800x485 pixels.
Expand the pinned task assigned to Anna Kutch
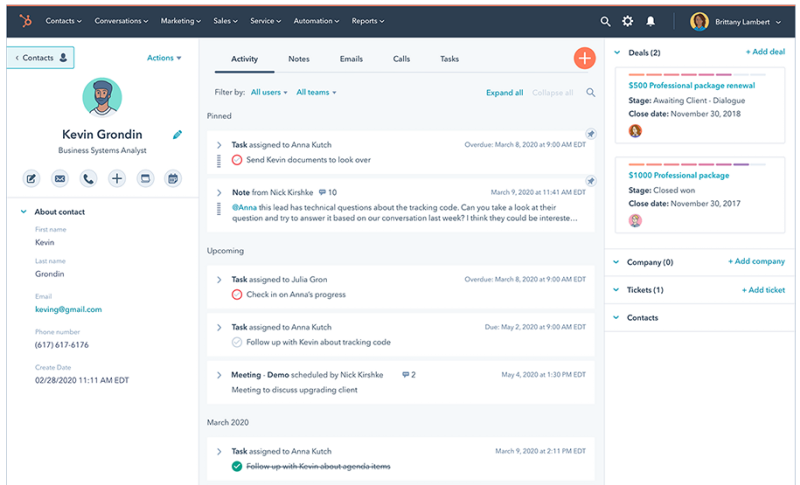pyautogui.click(x=219, y=145)
